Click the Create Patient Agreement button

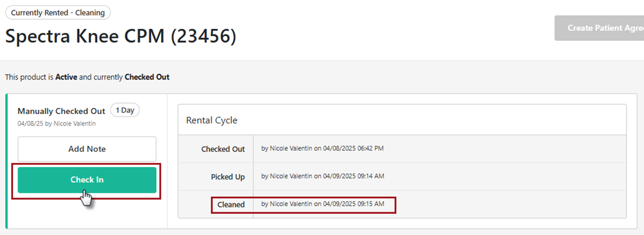click(x=600, y=28)
